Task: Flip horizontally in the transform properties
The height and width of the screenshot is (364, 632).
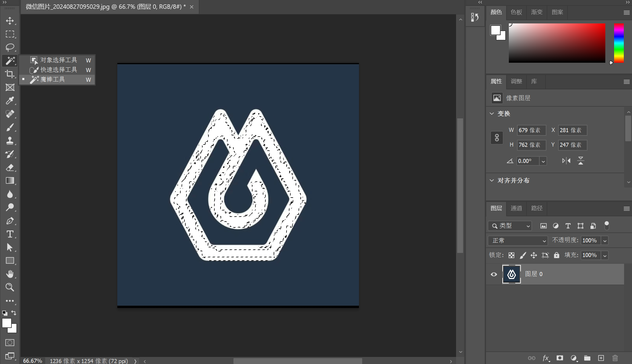Action: pyautogui.click(x=566, y=161)
